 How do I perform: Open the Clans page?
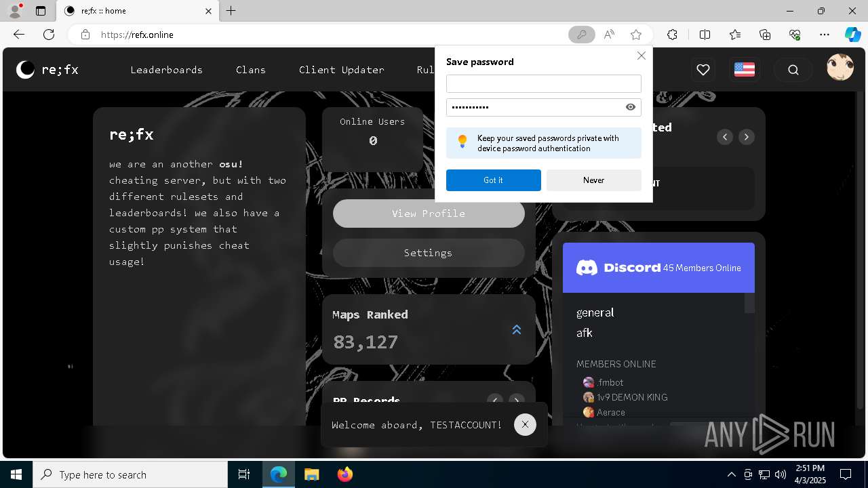click(x=250, y=70)
